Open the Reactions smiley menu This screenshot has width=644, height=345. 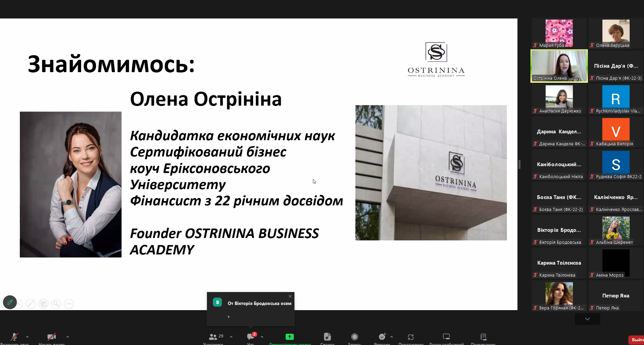(382, 337)
